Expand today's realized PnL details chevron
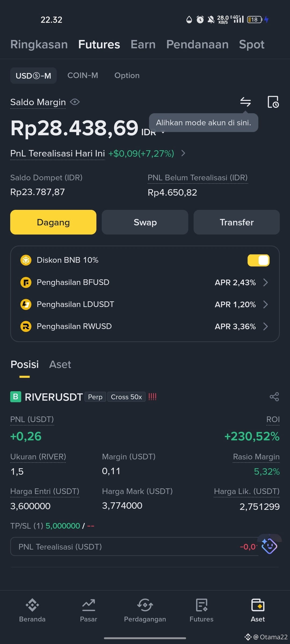The image size is (290, 644). pyautogui.click(x=183, y=153)
